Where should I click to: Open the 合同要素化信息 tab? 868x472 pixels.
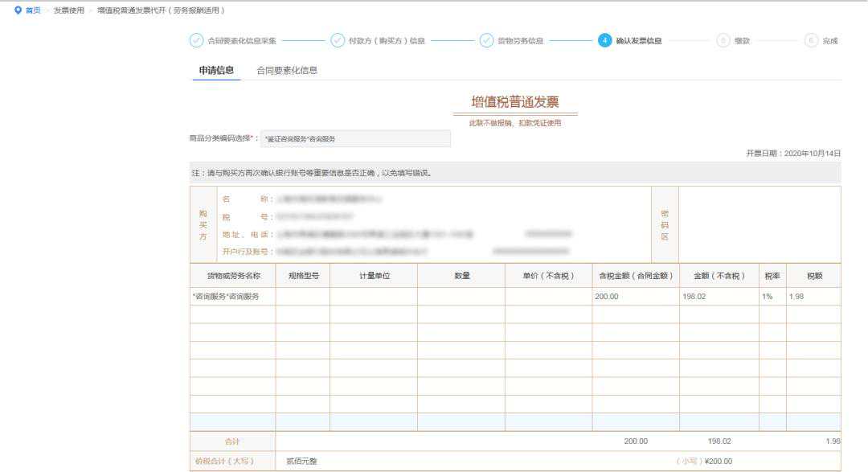[x=287, y=70]
